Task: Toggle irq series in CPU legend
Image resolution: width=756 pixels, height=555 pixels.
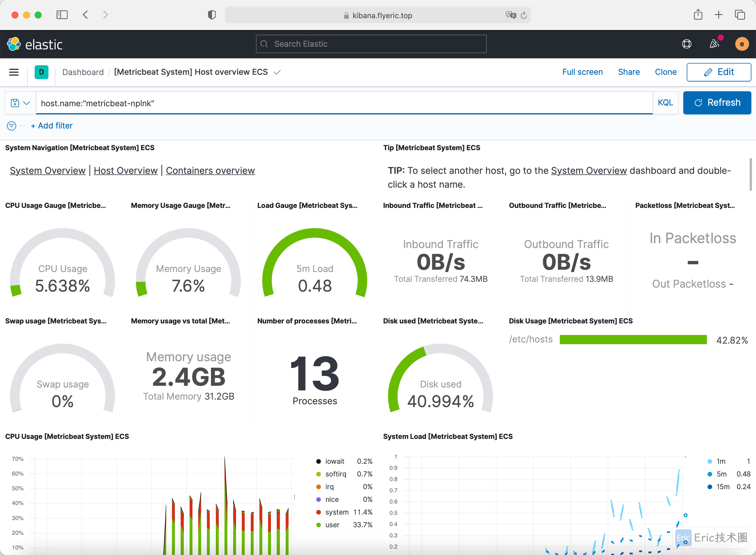Action: pyautogui.click(x=329, y=487)
